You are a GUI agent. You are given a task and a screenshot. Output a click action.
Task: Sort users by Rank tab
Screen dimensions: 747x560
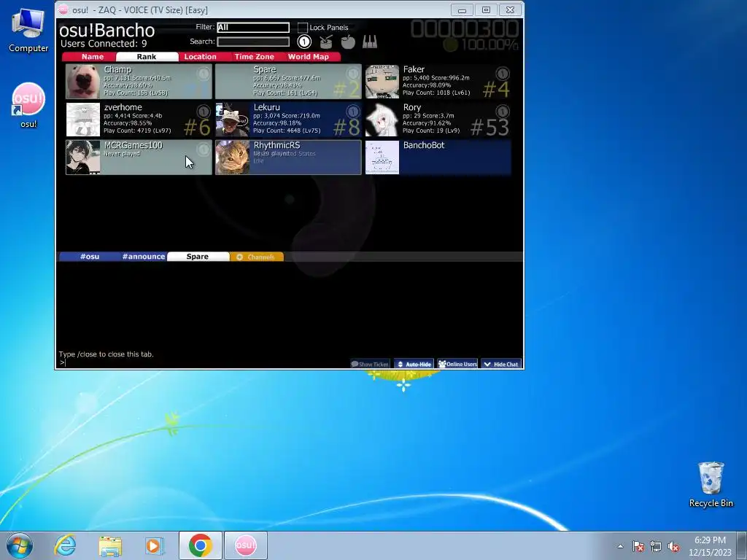147,57
